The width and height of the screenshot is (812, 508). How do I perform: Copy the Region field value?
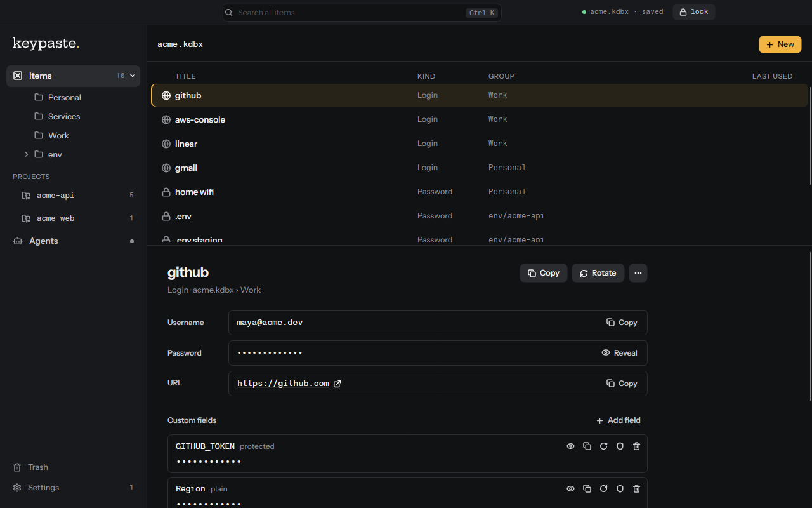pyautogui.click(x=587, y=489)
